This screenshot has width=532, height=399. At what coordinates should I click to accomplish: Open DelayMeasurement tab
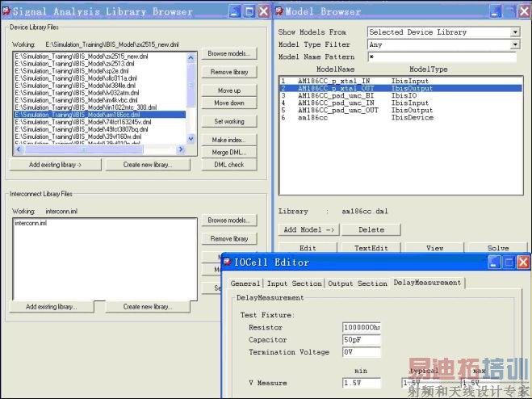[427, 283]
